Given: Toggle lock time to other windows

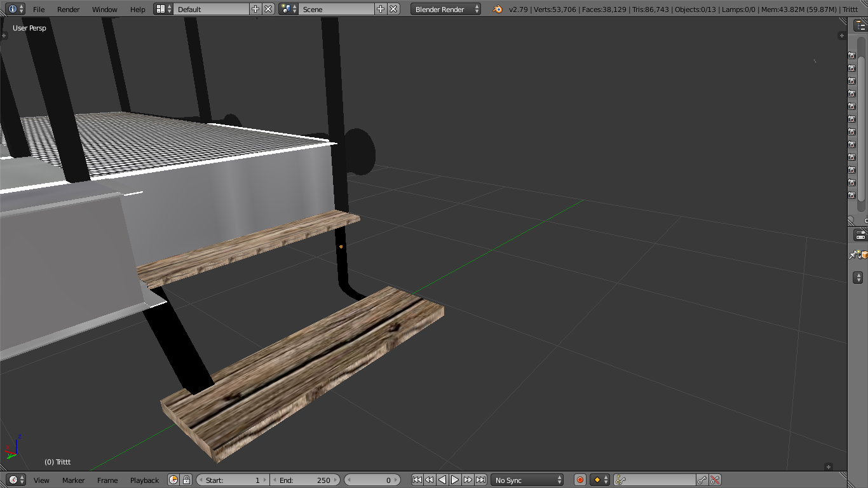Looking at the screenshot, I should 186,480.
